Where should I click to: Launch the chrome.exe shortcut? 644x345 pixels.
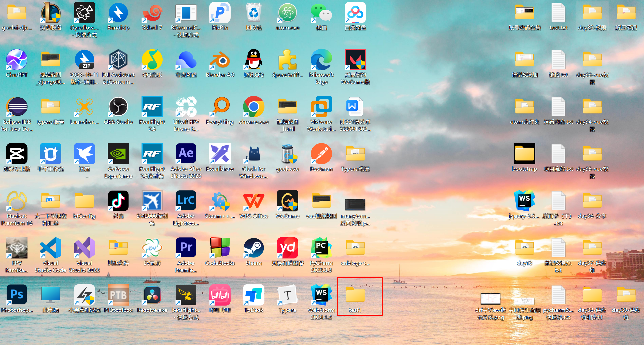[254, 107]
